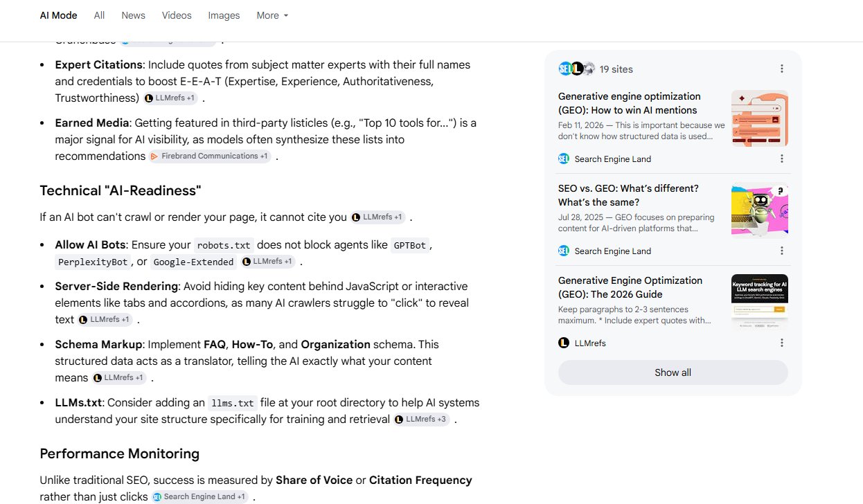Click Search Engine Land favicon under GEO mentions article
The image size is (863, 504).
click(x=564, y=159)
